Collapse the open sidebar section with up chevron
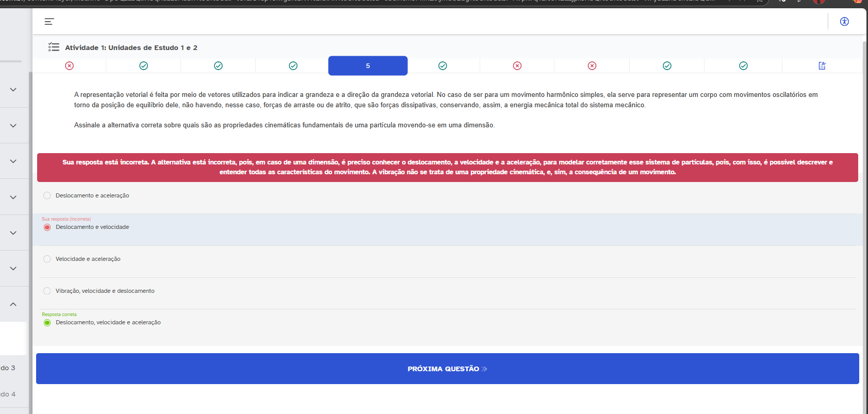Screen dimensions: 868x414 click(x=13, y=304)
